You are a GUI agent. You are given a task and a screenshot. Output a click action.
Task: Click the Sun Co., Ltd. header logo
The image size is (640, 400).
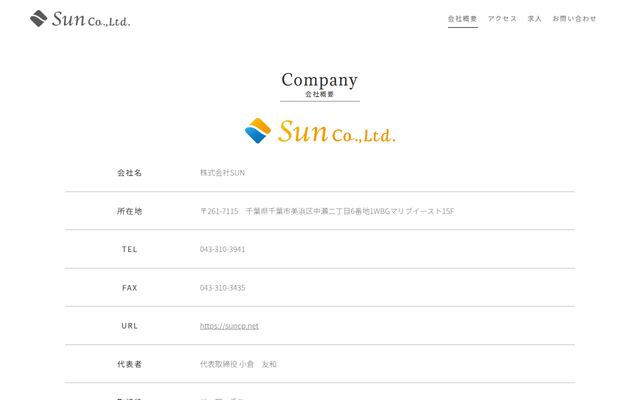click(x=80, y=19)
